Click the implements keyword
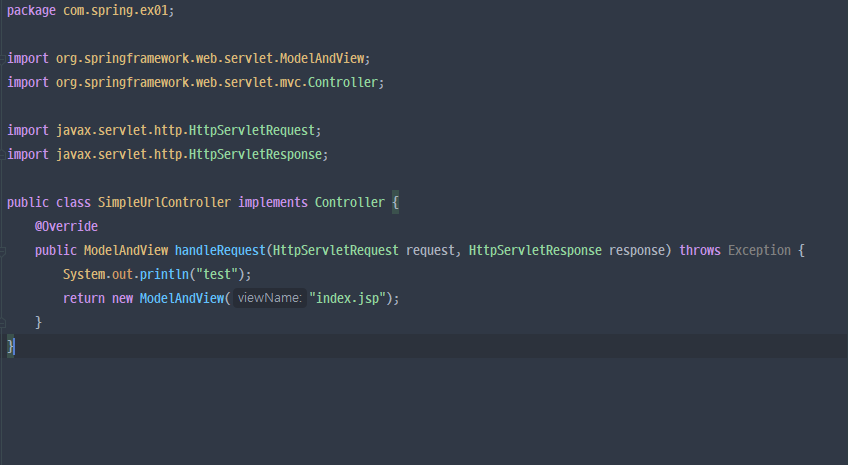Viewport: 848px width, 465px height. (273, 202)
